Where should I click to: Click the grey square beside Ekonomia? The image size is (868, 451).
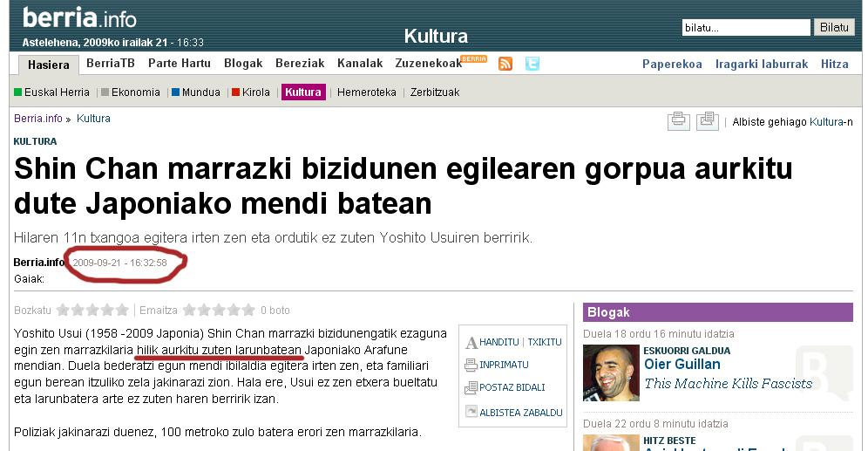click(x=105, y=92)
